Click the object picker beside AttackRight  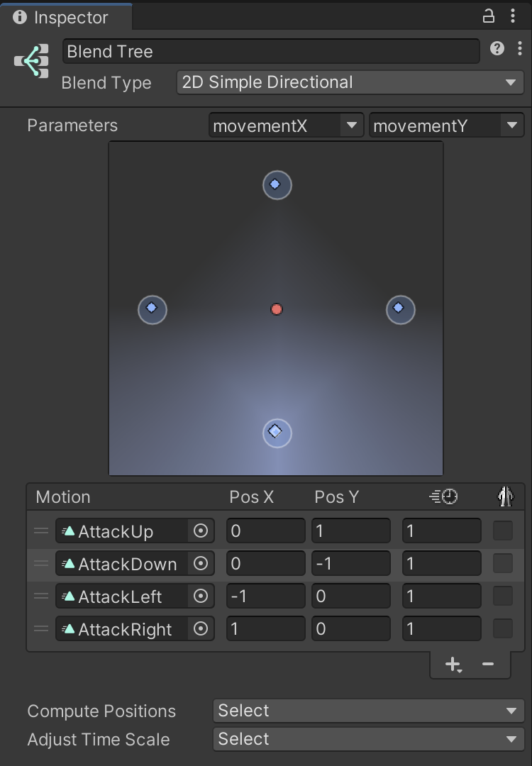[201, 629]
